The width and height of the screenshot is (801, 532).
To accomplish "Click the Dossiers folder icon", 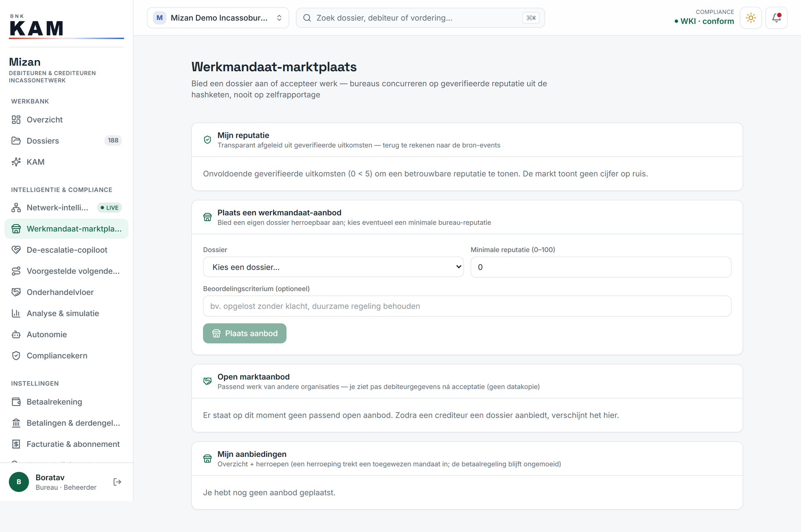I will 16,141.
